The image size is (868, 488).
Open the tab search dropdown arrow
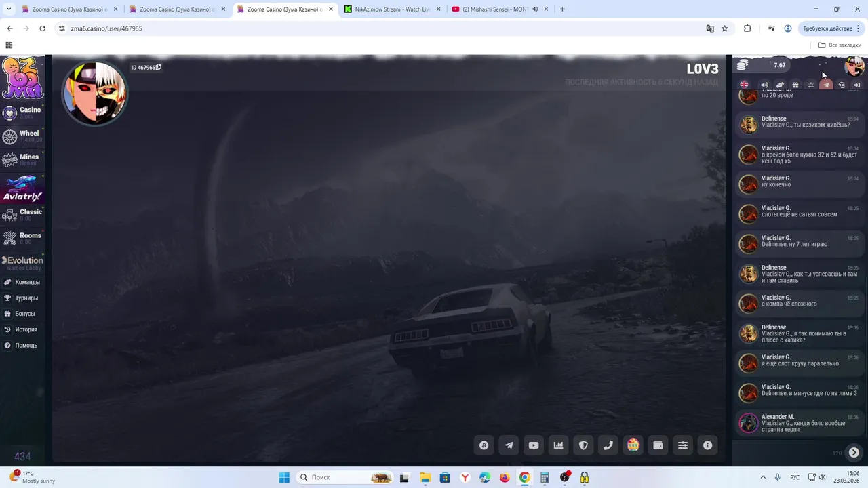(9, 9)
